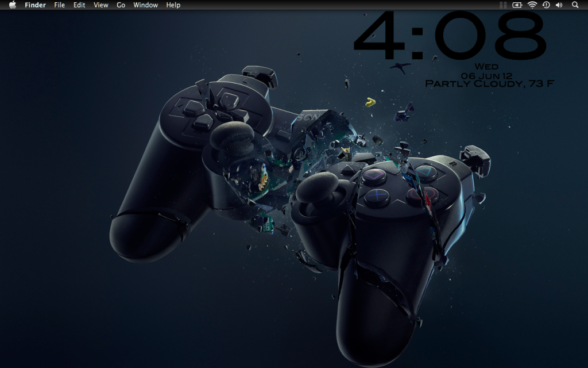Viewport: 588px width, 368px height.
Task: Open the Time Machine status menu
Action: pyautogui.click(x=546, y=5)
